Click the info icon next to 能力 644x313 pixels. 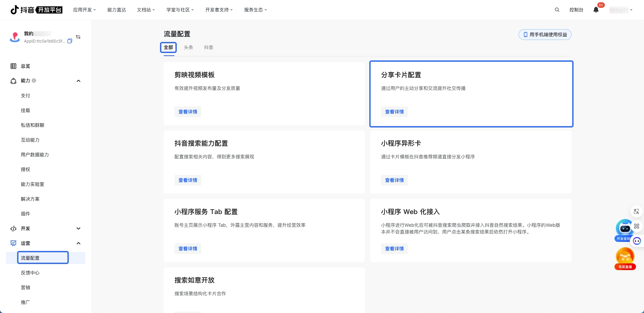(34, 81)
